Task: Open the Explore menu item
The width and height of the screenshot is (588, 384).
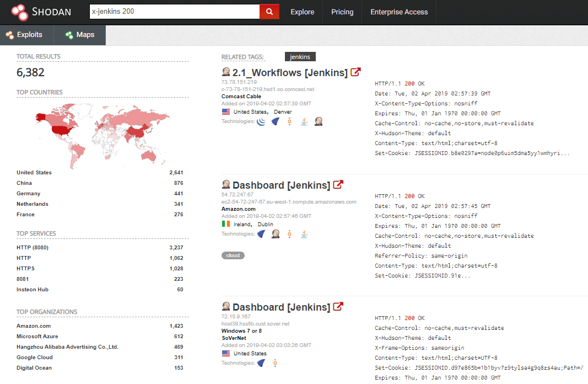Action: [302, 12]
